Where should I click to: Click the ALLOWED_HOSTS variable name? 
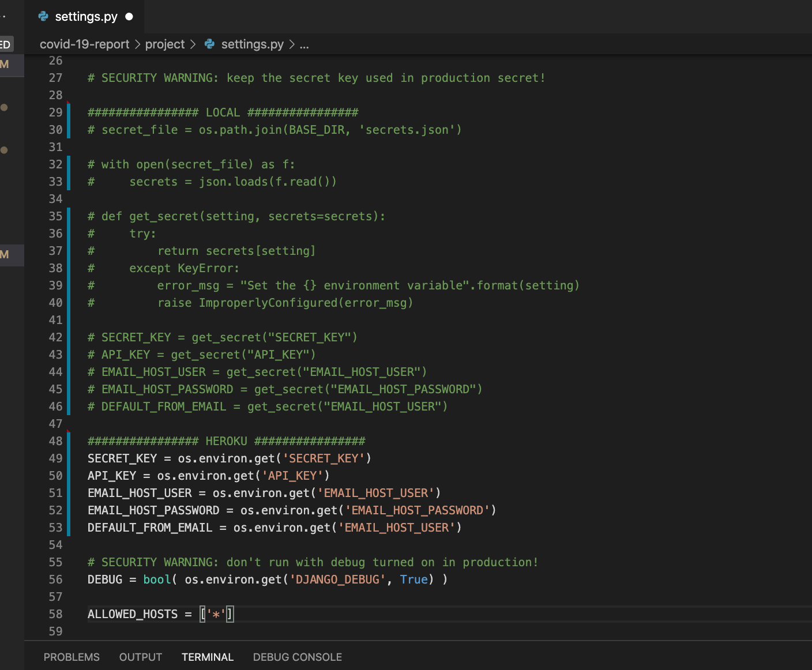click(x=133, y=614)
